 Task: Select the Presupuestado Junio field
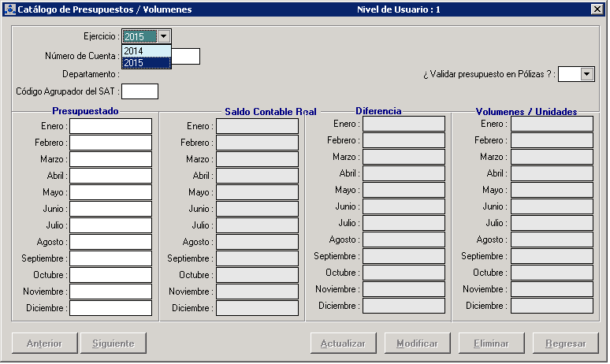pyautogui.click(x=110, y=209)
